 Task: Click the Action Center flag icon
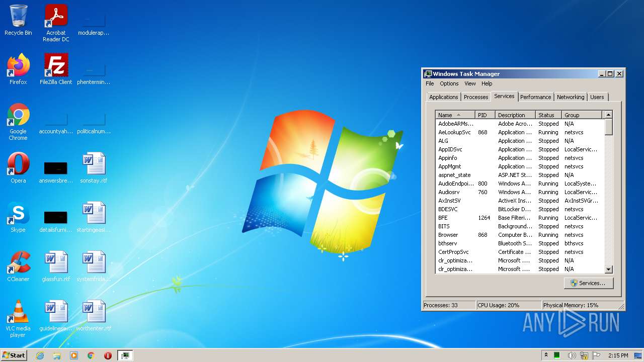pos(596,355)
